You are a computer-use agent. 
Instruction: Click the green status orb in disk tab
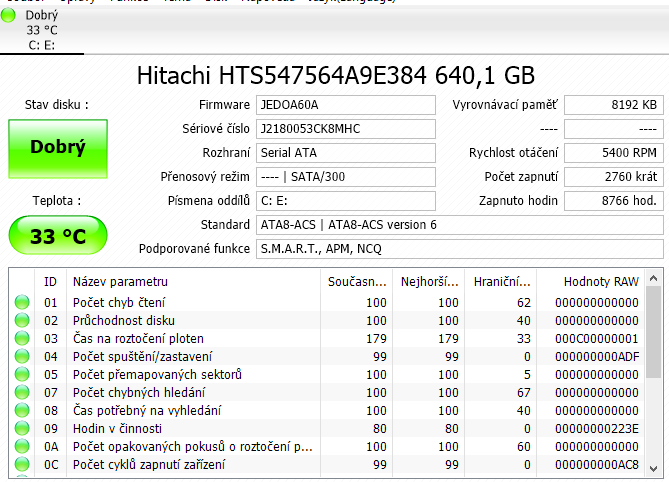(8, 15)
